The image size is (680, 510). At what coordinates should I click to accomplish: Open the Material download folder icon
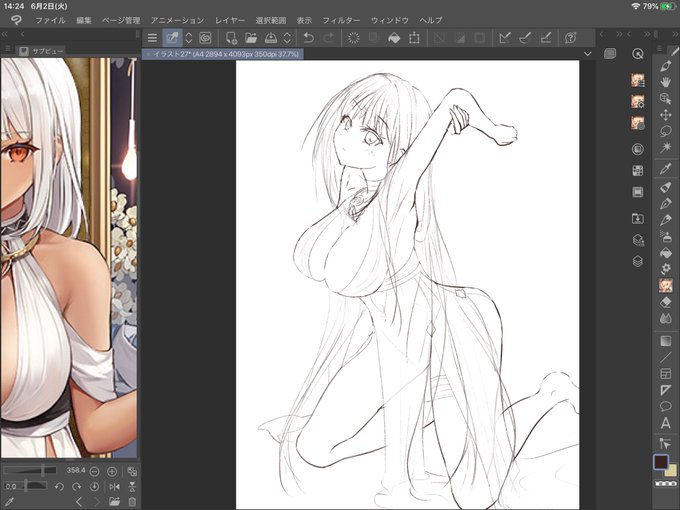638,219
